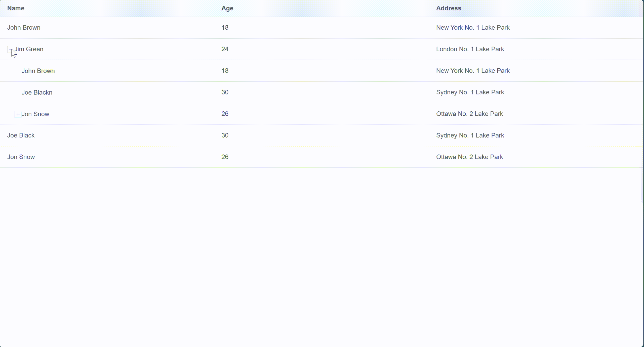The height and width of the screenshot is (347, 644).
Task: Collapse the Jim Green row
Action: tap(11, 49)
